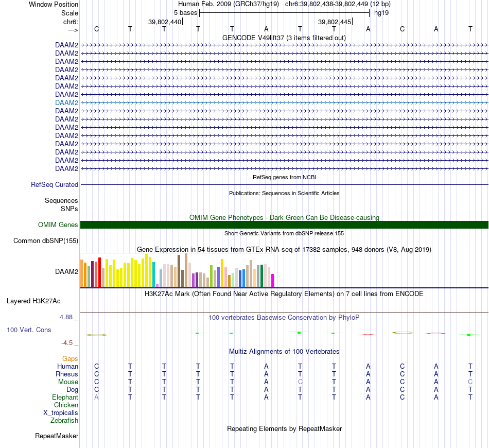Click 'Human Feb. 2009 (GRCh37/hg19)' header text

(x=228, y=4)
